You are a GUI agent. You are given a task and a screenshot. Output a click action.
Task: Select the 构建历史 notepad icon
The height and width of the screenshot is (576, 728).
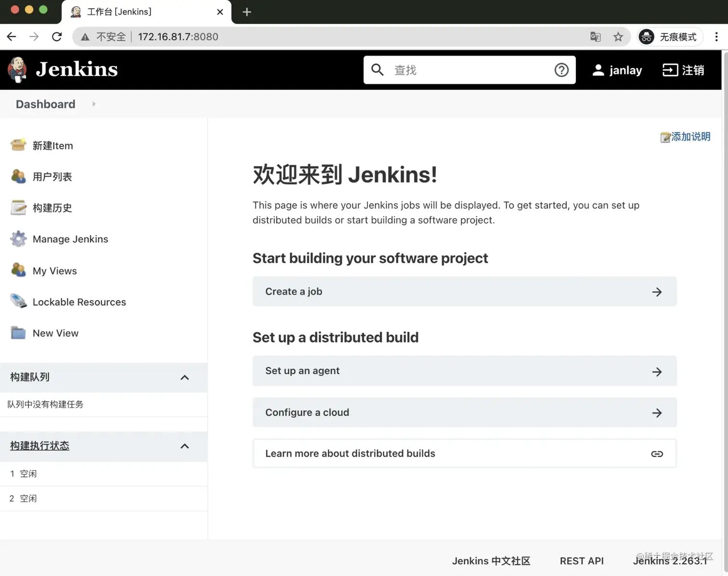coord(18,208)
